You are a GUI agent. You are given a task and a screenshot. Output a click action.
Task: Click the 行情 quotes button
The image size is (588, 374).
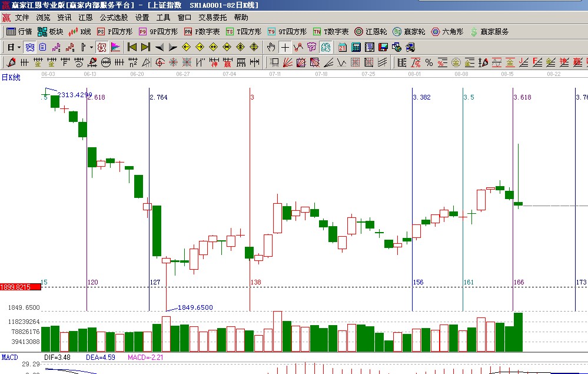point(19,32)
